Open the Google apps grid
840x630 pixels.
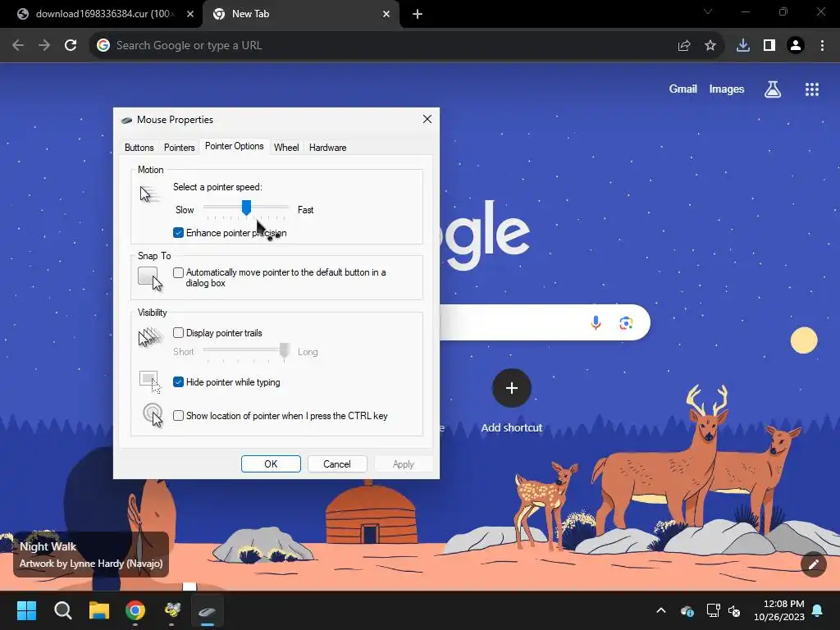tap(812, 89)
